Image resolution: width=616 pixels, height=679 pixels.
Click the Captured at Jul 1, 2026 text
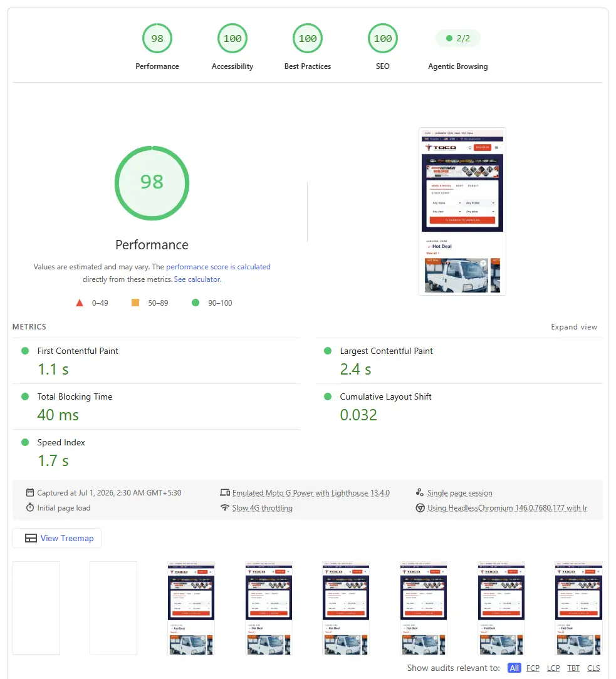(x=109, y=493)
